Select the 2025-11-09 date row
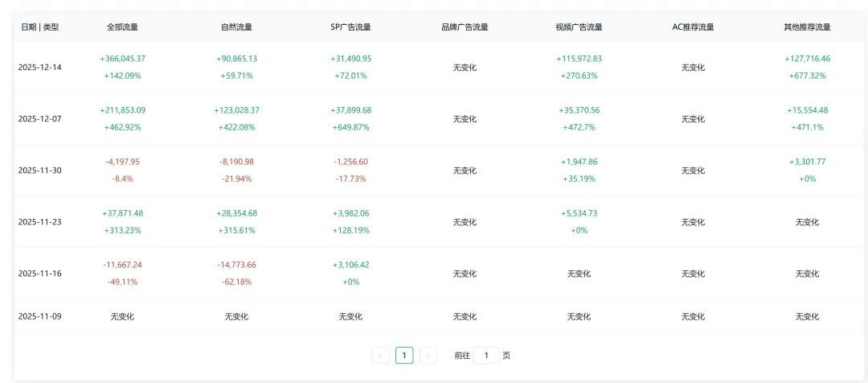 pyautogui.click(x=40, y=316)
